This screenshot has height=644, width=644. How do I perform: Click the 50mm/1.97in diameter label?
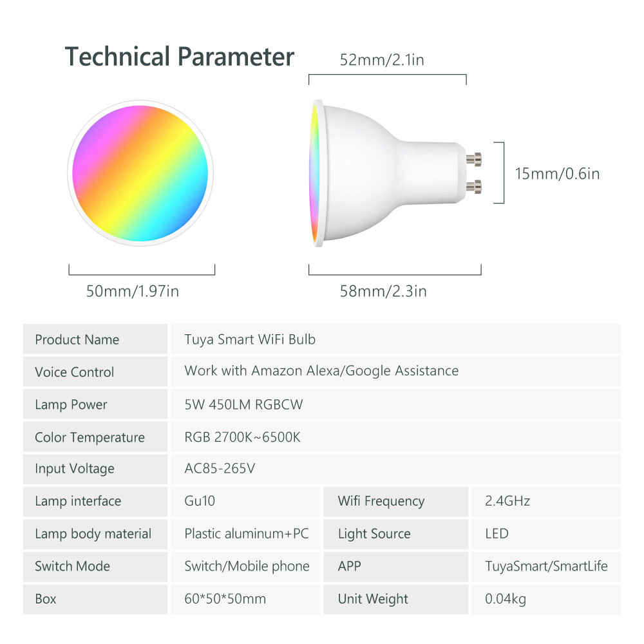(x=133, y=291)
